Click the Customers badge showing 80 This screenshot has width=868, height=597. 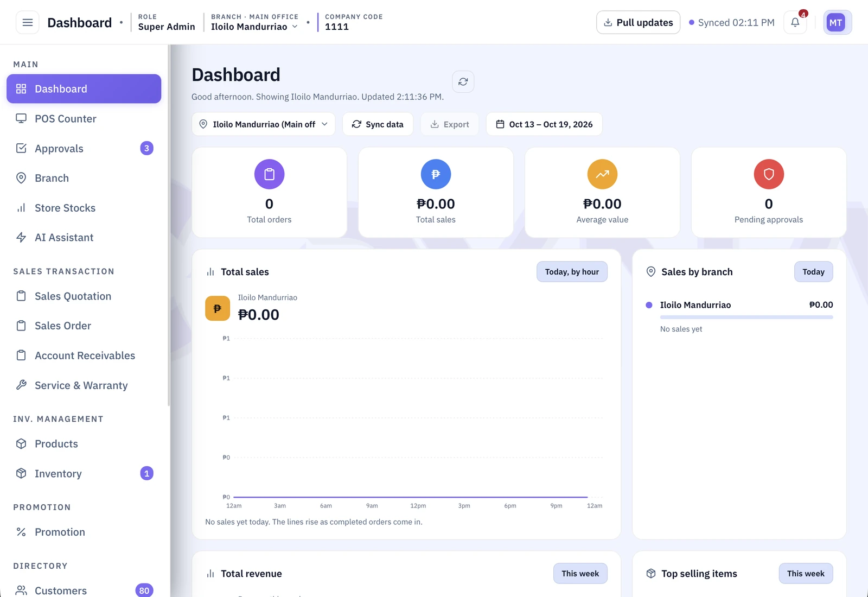(x=144, y=590)
